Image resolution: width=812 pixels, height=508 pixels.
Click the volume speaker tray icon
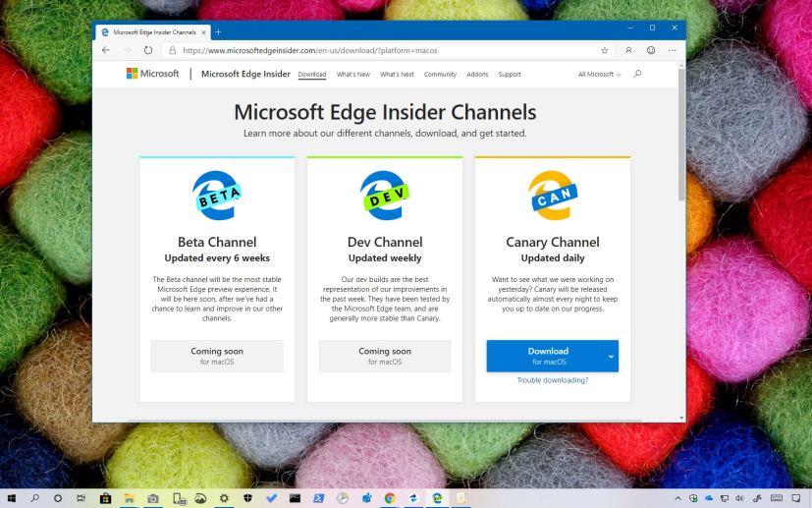click(x=739, y=499)
